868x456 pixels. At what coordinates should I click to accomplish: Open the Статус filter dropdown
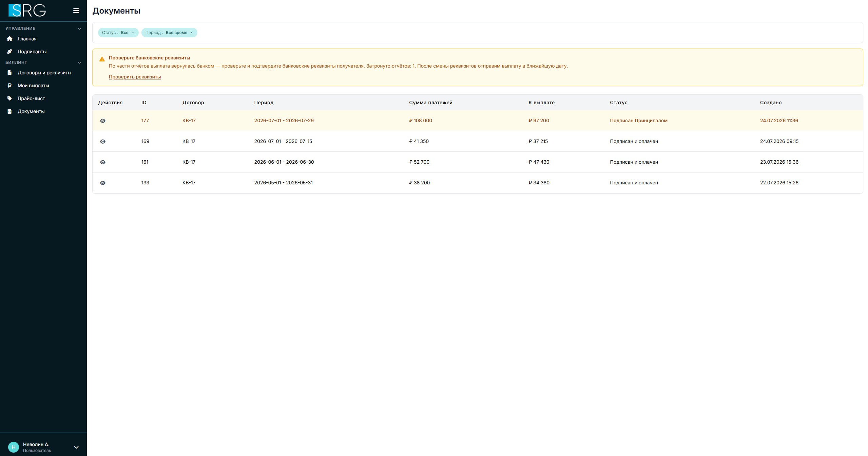tap(118, 33)
